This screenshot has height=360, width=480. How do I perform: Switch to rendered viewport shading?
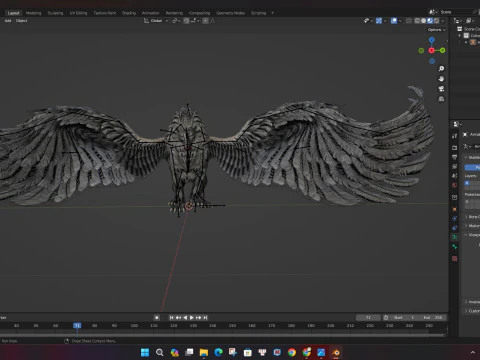tap(436, 21)
